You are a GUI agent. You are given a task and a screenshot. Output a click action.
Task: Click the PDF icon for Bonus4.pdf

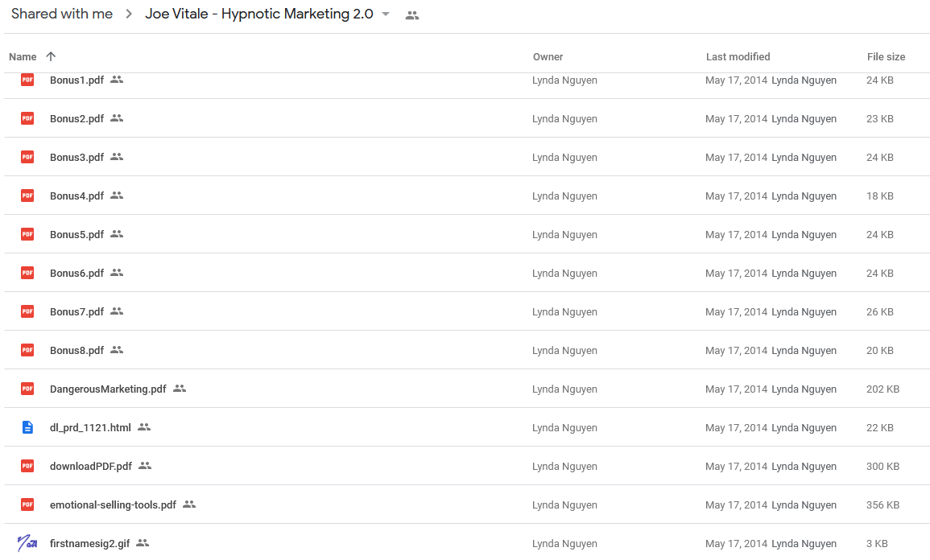point(27,196)
